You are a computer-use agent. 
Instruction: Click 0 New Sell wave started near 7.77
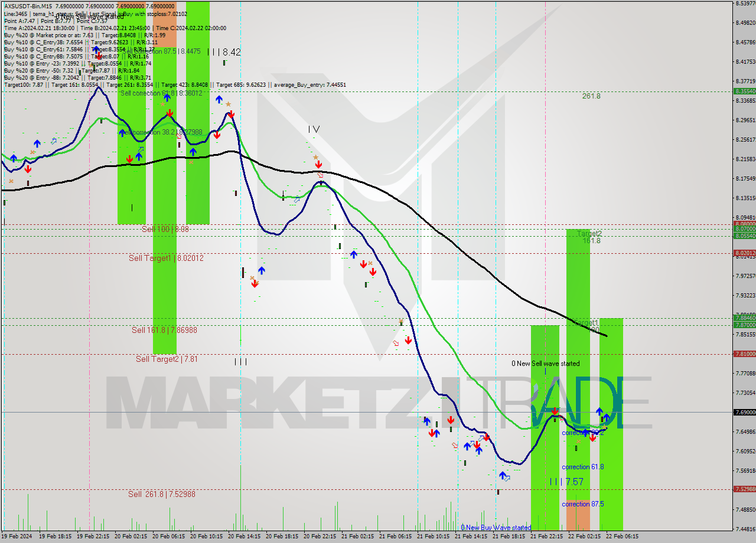click(x=546, y=364)
